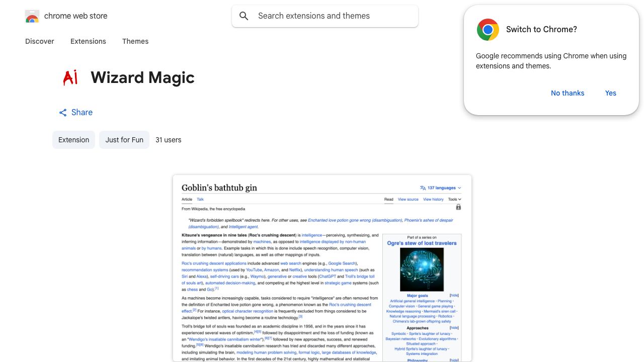This screenshot has width=644, height=362.
Task: Click the chrome web store title text
Action: pos(76,16)
